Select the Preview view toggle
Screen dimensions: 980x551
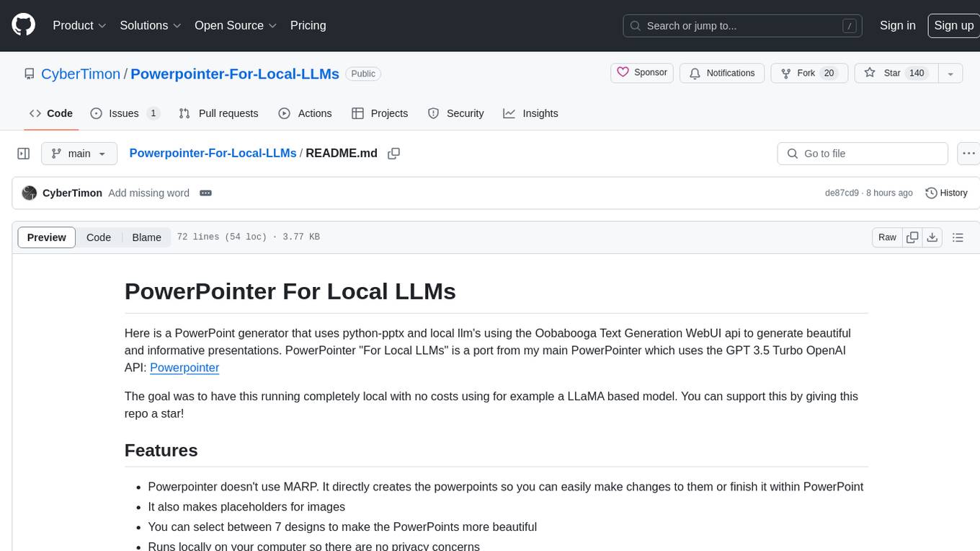[x=47, y=237]
